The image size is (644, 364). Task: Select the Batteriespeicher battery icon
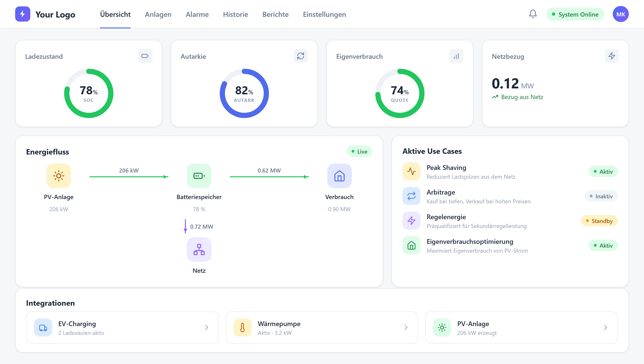click(199, 176)
